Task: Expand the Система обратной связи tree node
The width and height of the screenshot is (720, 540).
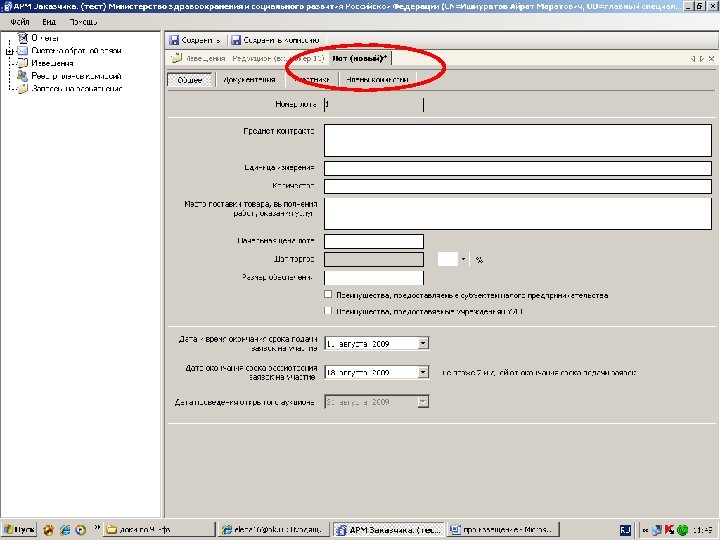Action: pyautogui.click(x=9, y=51)
